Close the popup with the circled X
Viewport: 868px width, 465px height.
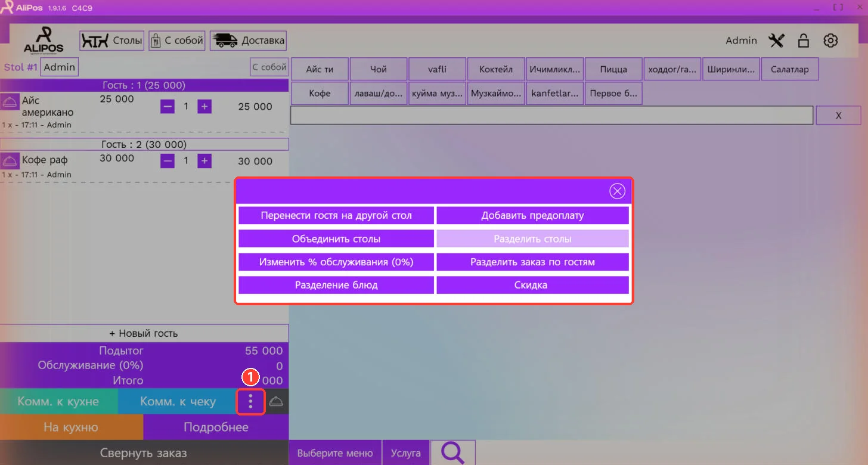pyautogui.click(x=617, y=191)
